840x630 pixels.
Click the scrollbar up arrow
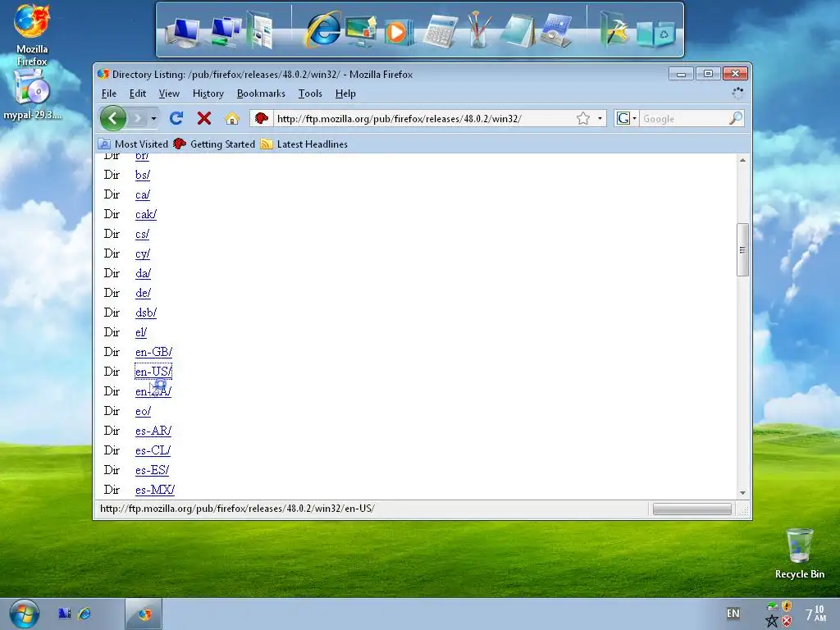coord(742,160)
